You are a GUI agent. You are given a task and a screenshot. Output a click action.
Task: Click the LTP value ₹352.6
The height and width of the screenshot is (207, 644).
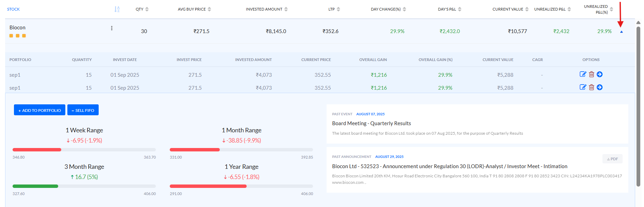point(330,31)
